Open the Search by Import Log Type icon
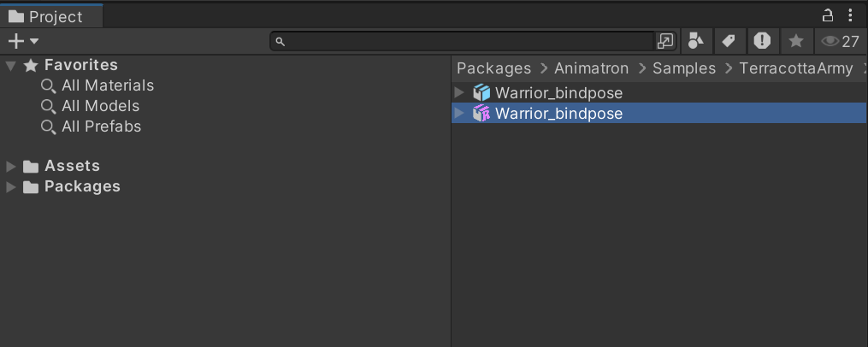 click(762, 41)
